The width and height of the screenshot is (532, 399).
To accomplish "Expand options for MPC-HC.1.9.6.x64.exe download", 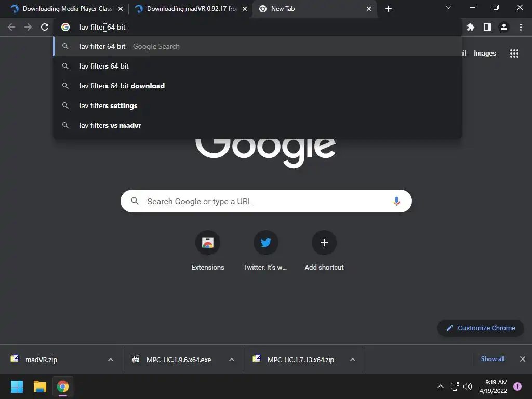I will [232, 360].
